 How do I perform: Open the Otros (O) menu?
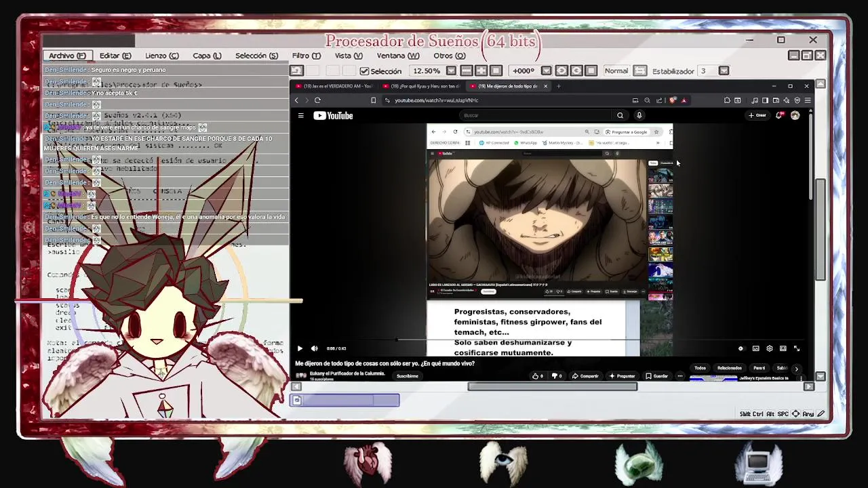[x=450, y=56]
